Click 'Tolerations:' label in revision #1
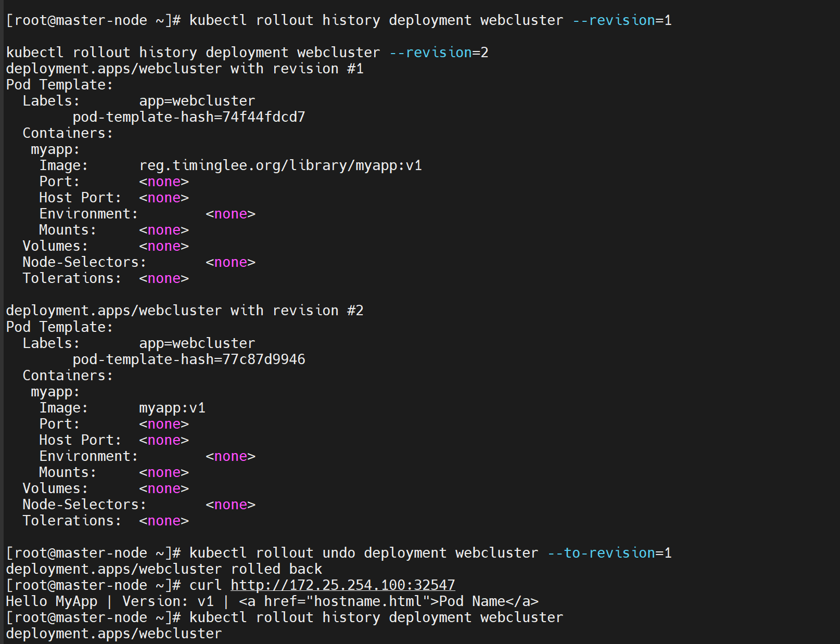 72,278
